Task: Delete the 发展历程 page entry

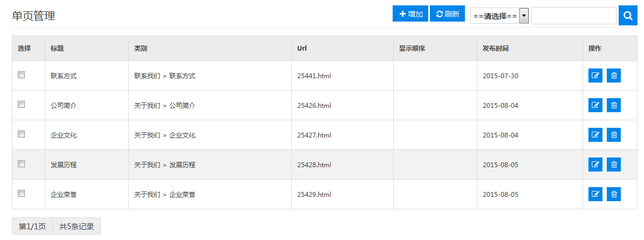Action: (x=614, y=164)
